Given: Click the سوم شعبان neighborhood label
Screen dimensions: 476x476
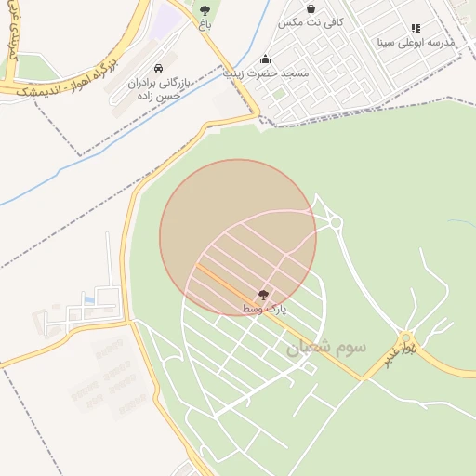Looking at the screenshot, I should pos(326,348).
